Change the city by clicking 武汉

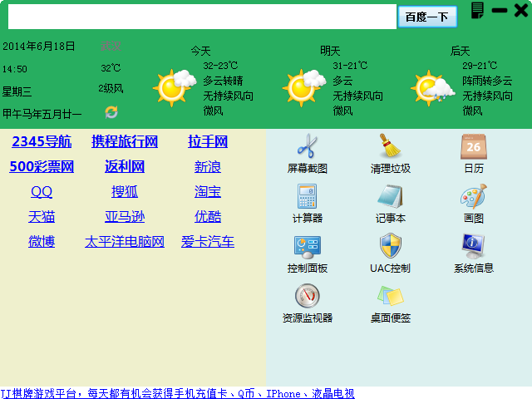[x=111, y=46]
